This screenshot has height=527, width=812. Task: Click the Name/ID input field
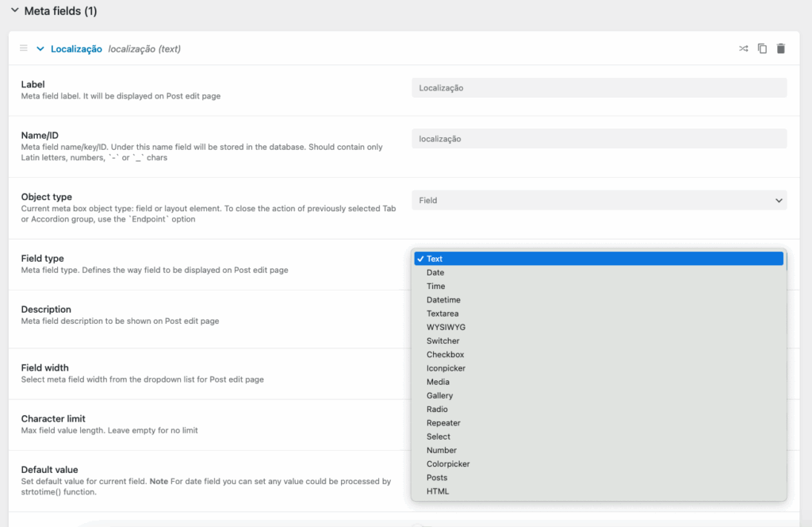coord(599,139)
